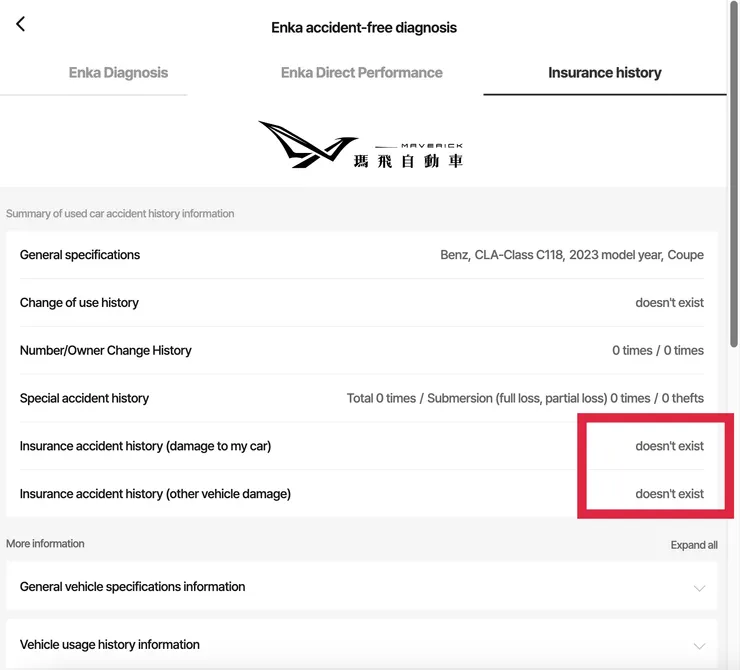Click Insurance accident history (other vehicle damage)
740x670 pixels.
155,494
